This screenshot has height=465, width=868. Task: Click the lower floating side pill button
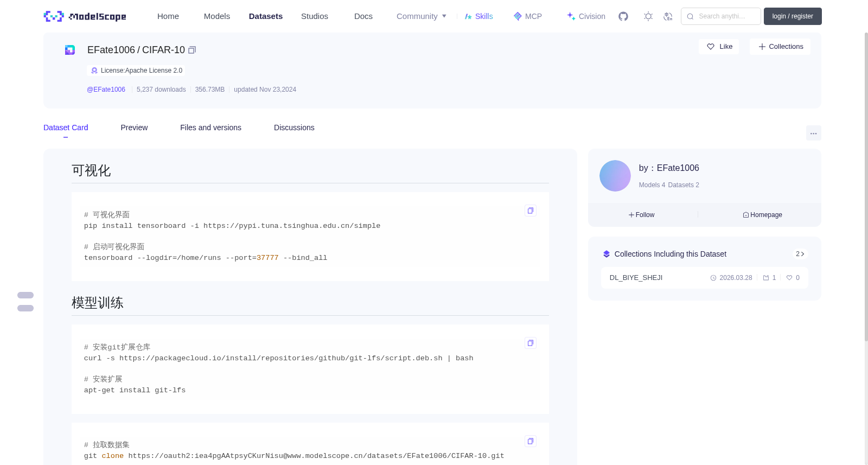click(25, 308)
